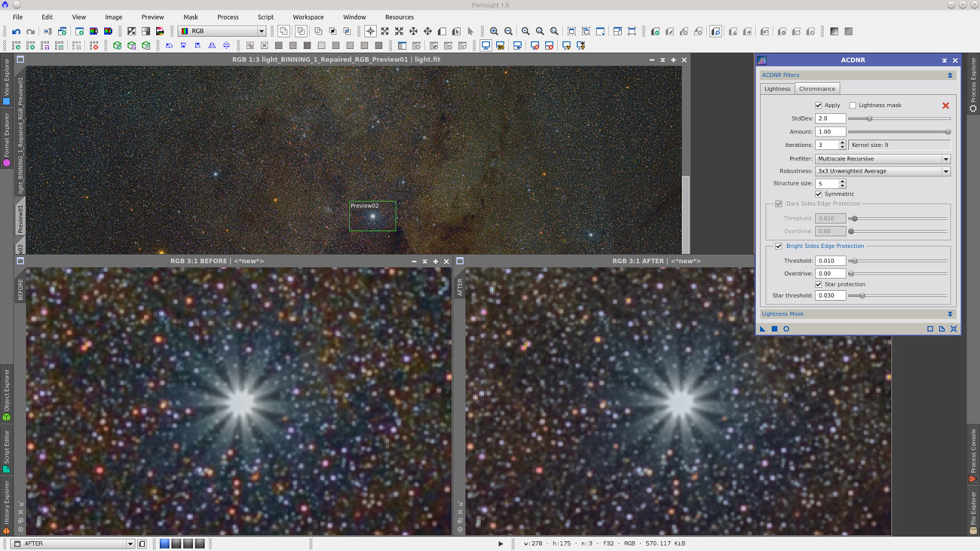Viewport: 980px width, 551px height.
Task: Click the Bright Sides Overdrive value field
Action: tap(831, 274)
